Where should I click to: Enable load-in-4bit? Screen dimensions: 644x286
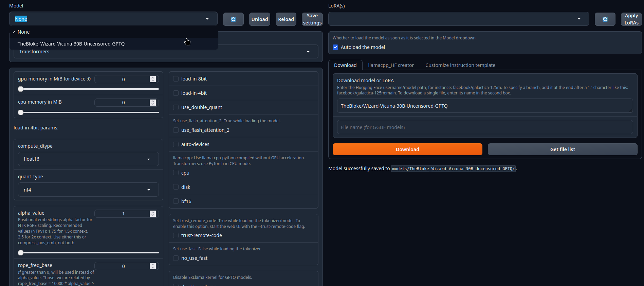(176, 93)
